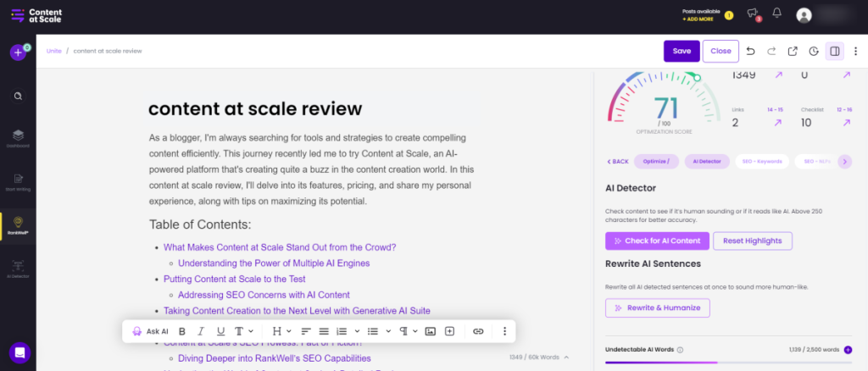Align text left
The height and width of the screenshot is (371, 868).
coord(305,331)
